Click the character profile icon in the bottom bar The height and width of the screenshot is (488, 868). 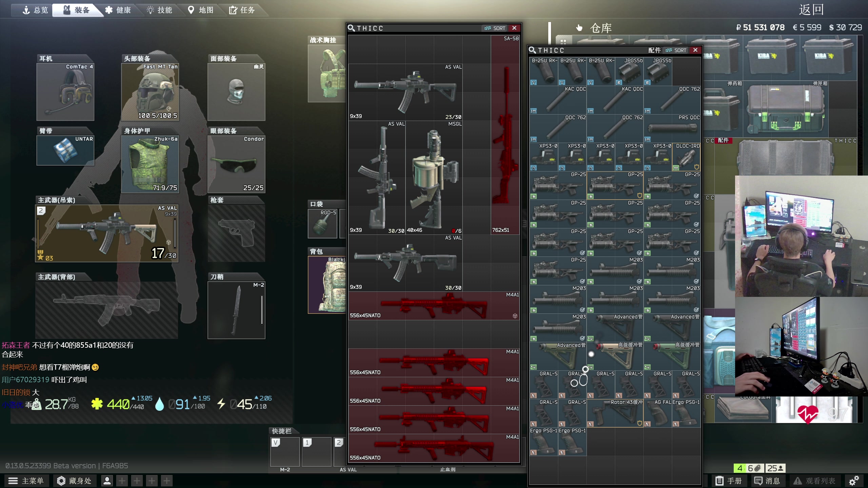click(x=107, y=481)
